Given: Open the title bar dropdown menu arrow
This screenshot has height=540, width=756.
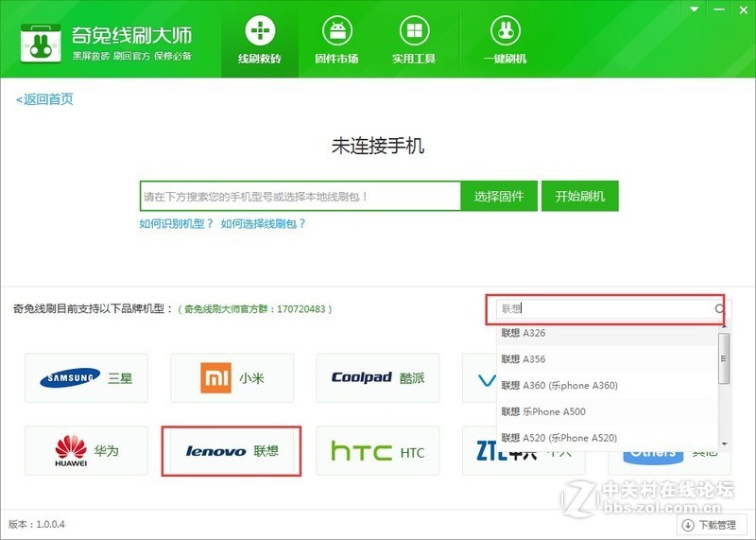Looking at the screenshot, I should [x=695, y=9].
